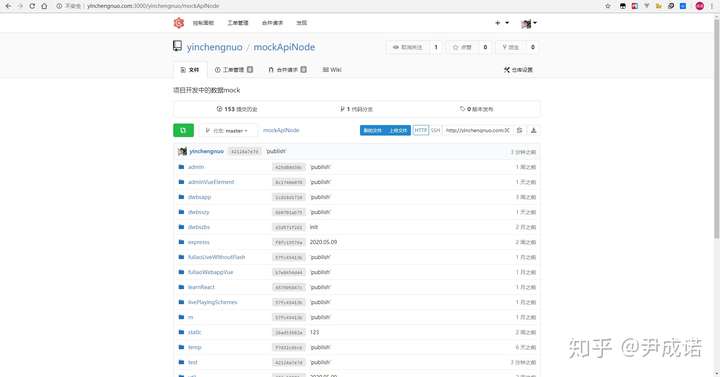Click the forks count next to 派生
The height and width of the screenshot is (377, 720).
533,47
